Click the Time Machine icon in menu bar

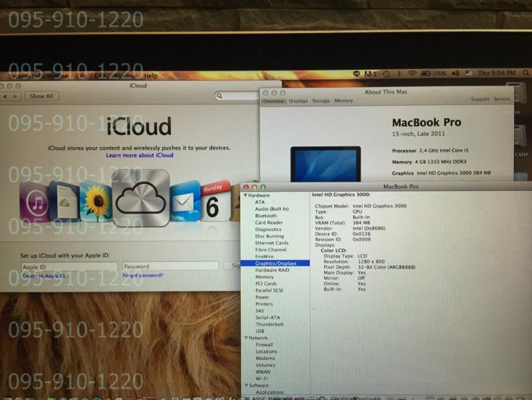tap(386, 74)
